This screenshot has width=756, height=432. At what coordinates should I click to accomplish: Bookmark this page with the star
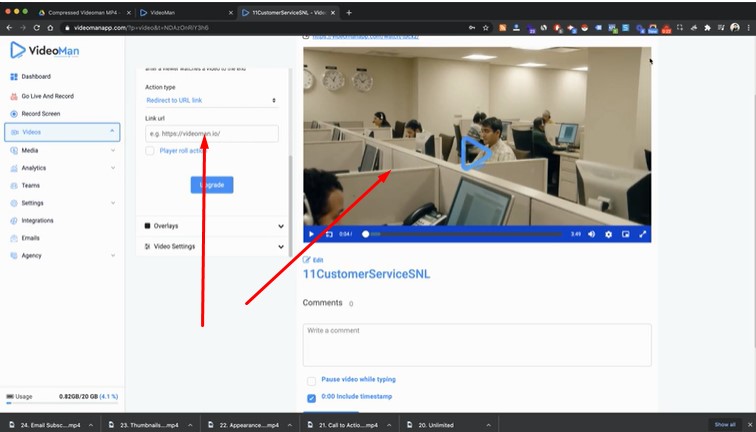[x=486, y=28]
